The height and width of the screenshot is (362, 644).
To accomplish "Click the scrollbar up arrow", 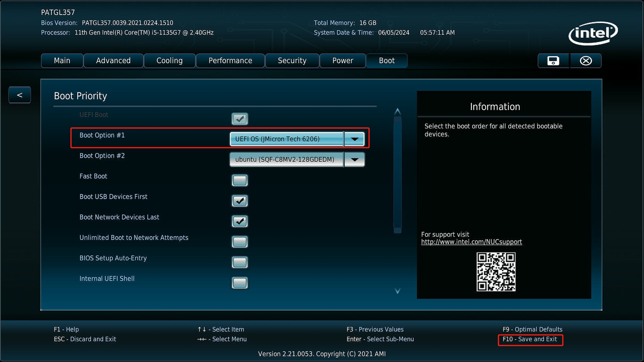I will tap(397, 112).
